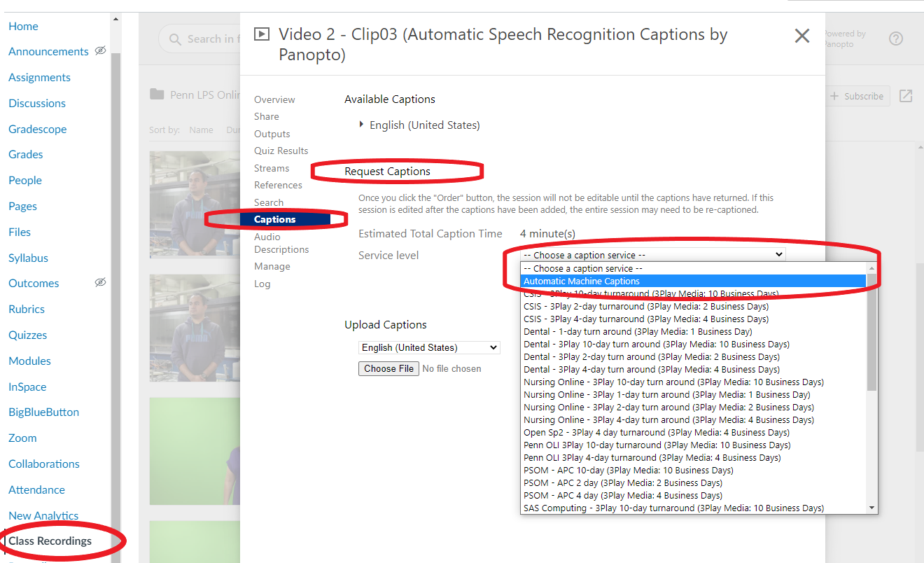Open Attendance link

point(36,489)
